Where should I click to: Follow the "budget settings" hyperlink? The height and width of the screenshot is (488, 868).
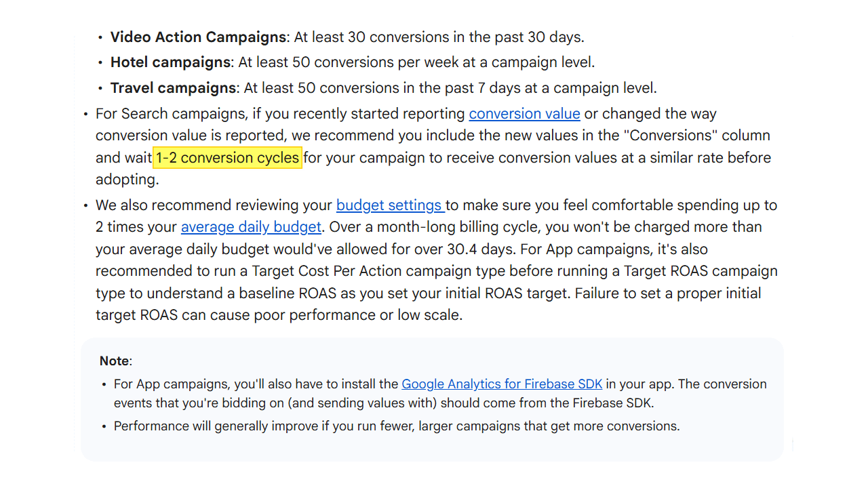tap(389, 205)
